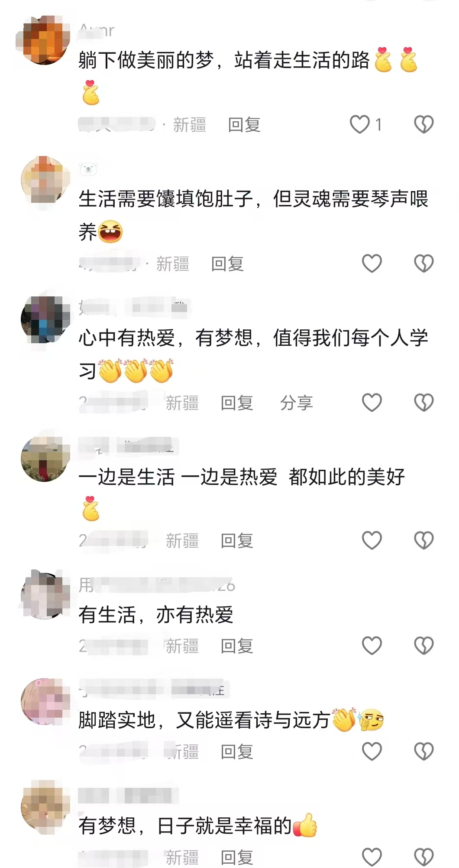
Task: Tap broken heart on 一边是生活 comment
Action: [423, 540]
